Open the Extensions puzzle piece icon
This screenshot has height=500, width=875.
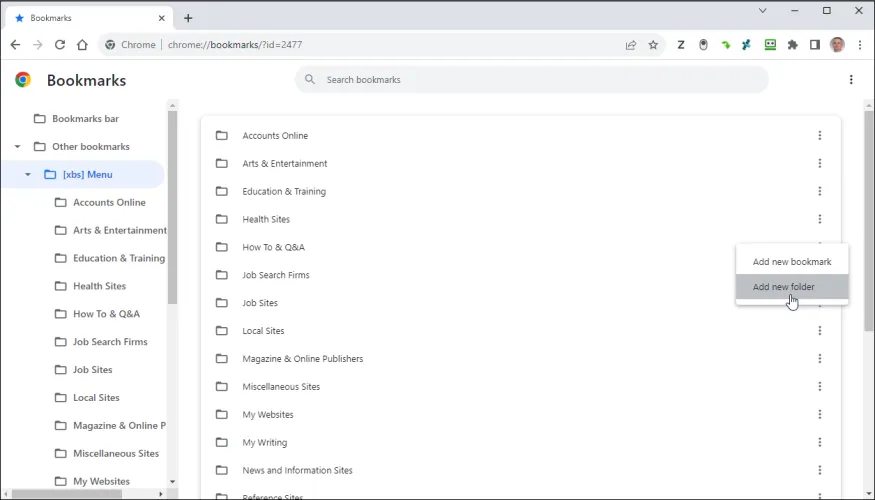point(793,45)
